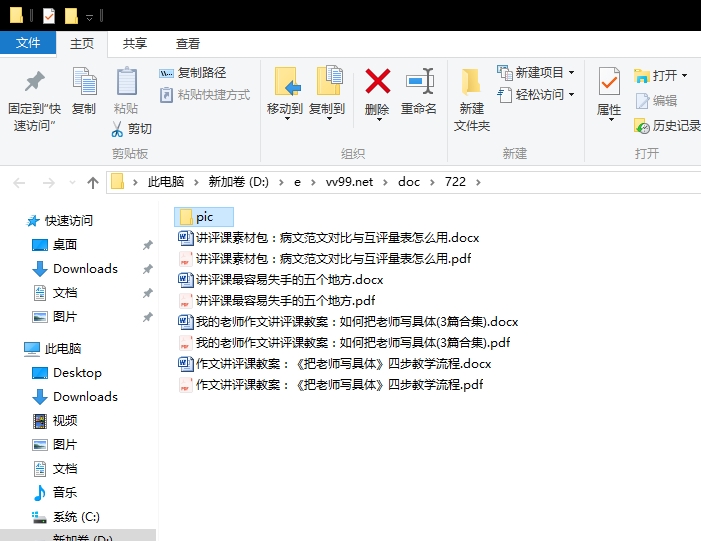The image size is (701, 541).
Task: Select 讲评课素材包 docx file
Action: (x=329, y=238)
